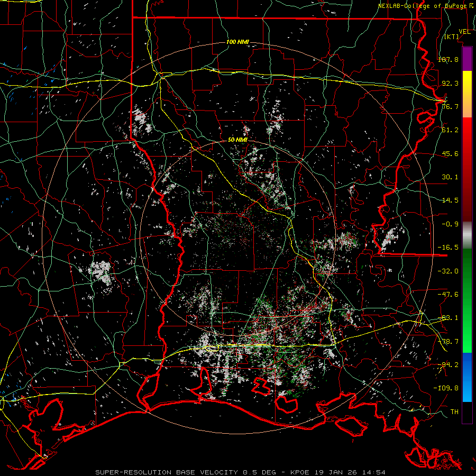Select the [KT] units label

tap(452, 36)
